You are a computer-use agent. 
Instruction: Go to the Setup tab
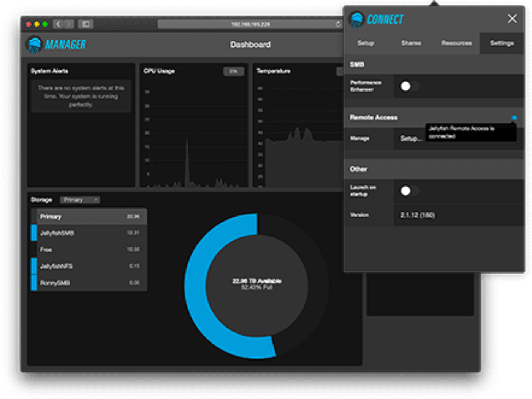pos(366,43)
